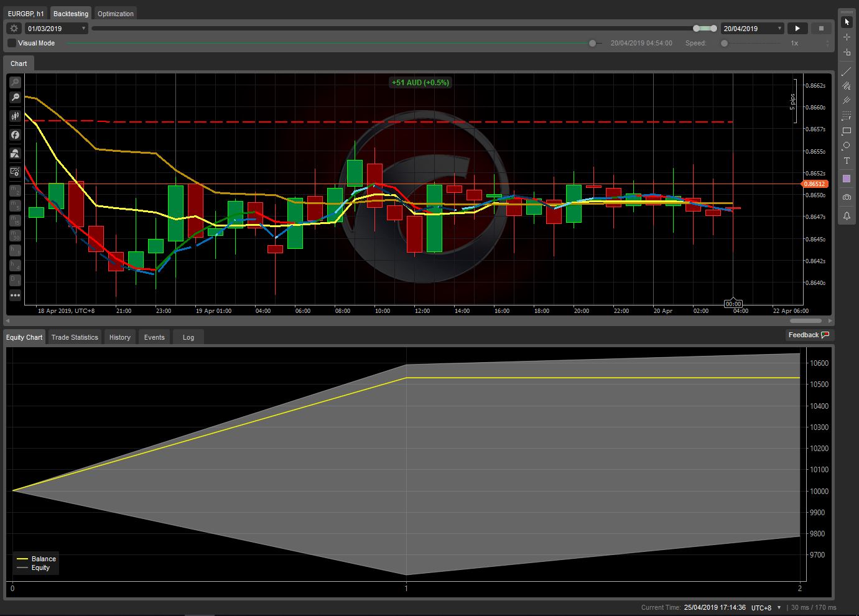
Task: Switch to the Optimization tab
Action: tap(116, 14)
